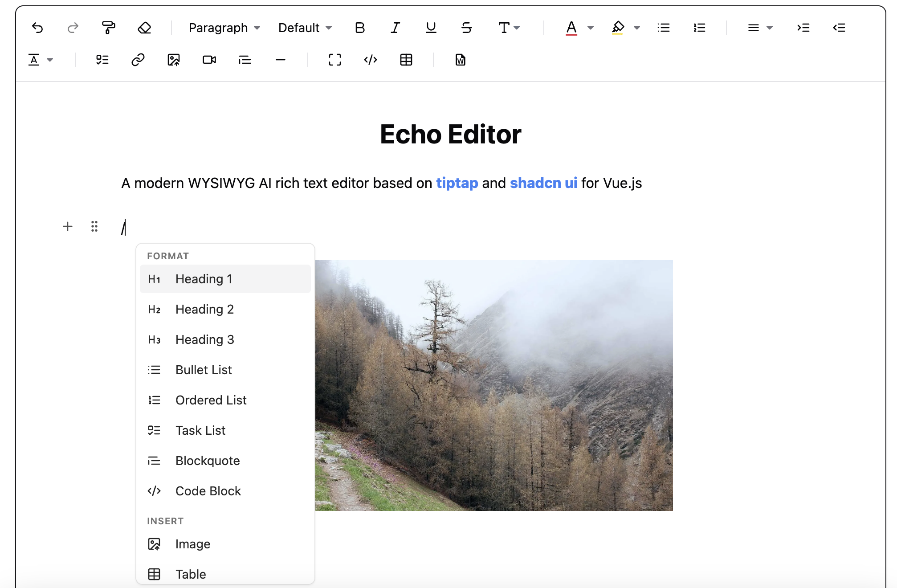
Task: Click the video camera insert icon
Action: (209, 60)
